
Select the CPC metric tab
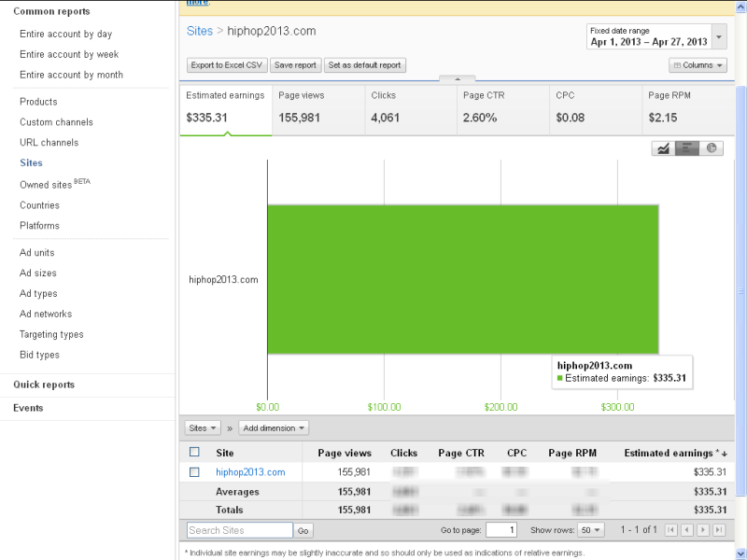point(596,110)
